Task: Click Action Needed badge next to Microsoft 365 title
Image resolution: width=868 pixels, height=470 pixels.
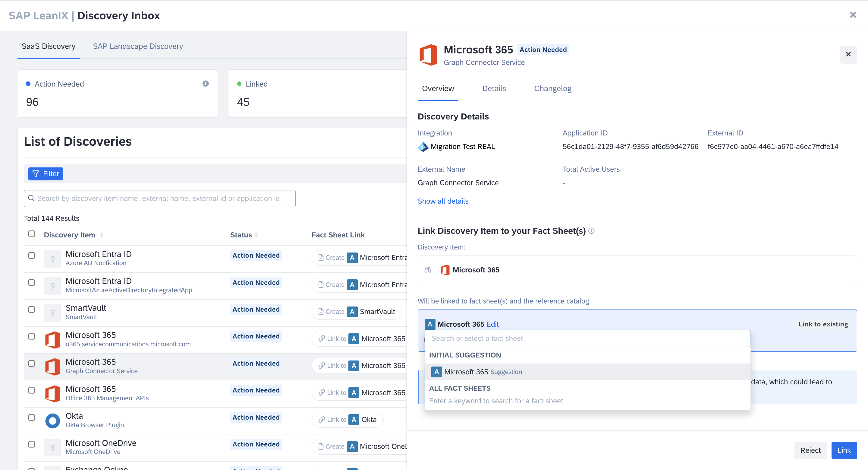Action: tap(543, 49)
